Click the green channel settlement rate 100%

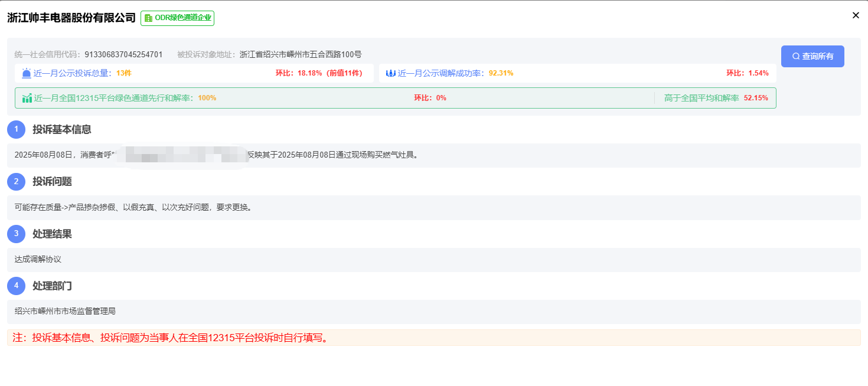click(x=207, y=98)
